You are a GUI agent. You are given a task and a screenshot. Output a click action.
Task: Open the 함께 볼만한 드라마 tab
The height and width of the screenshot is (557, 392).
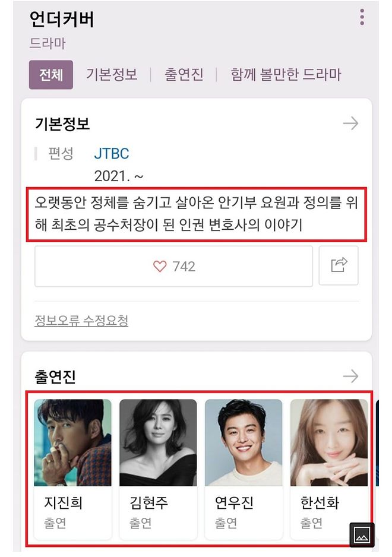tap(286, 75)
